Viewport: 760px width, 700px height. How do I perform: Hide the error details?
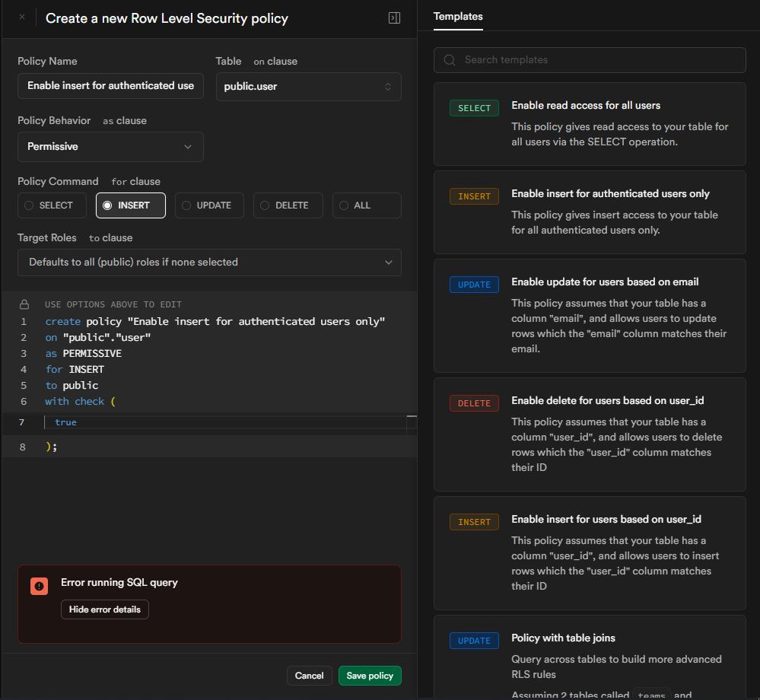(105, 609)
